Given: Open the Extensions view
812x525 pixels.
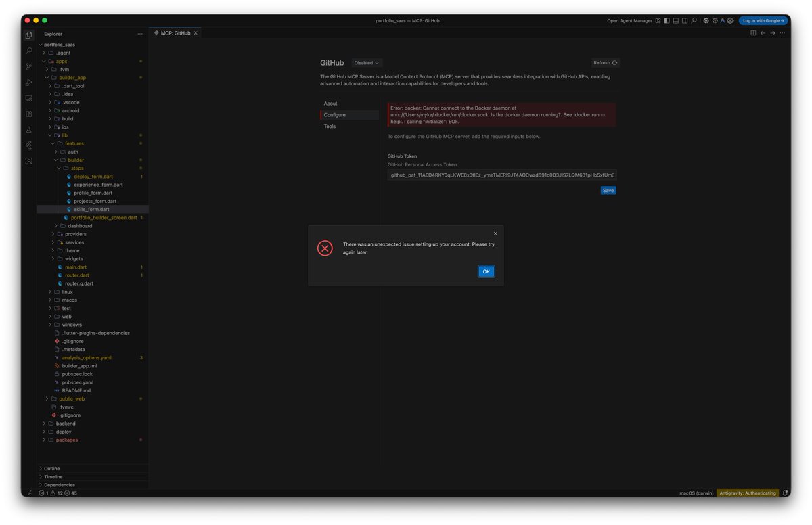Looking at the screenshot, I should coord(28,114).
